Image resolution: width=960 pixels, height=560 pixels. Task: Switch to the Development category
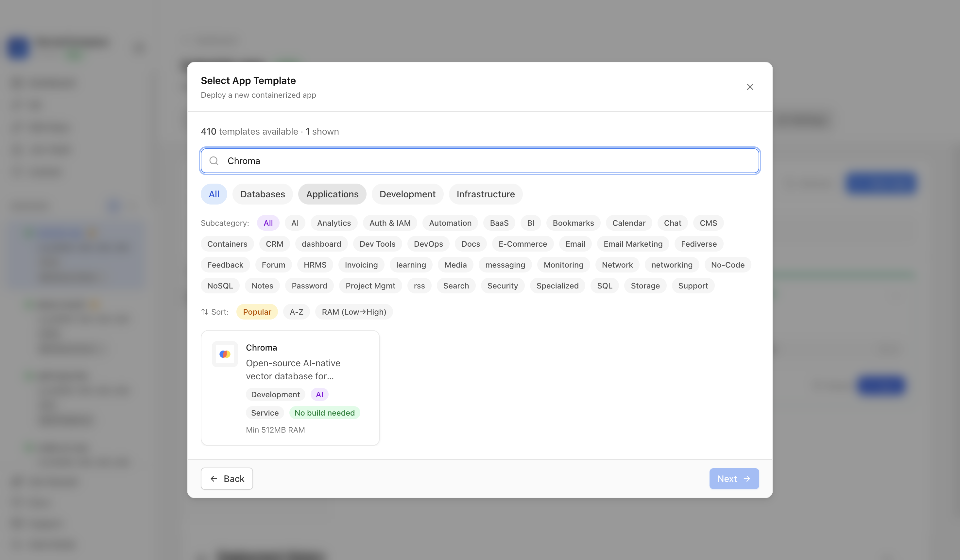tap(407, 194)
